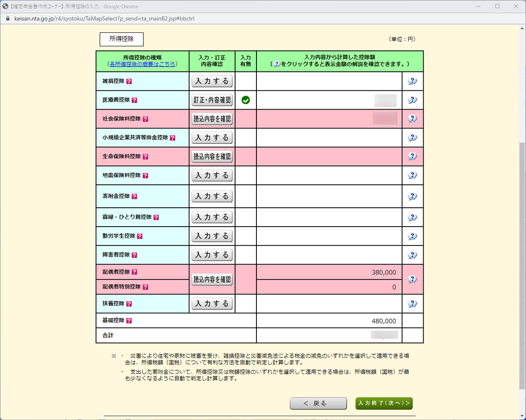Image resolution: width=526 pixels, height=420 pixels.
Task: Click the pink help icon beside 勤労学生控除
Action: pyautogui.click(x=140, y=236)
